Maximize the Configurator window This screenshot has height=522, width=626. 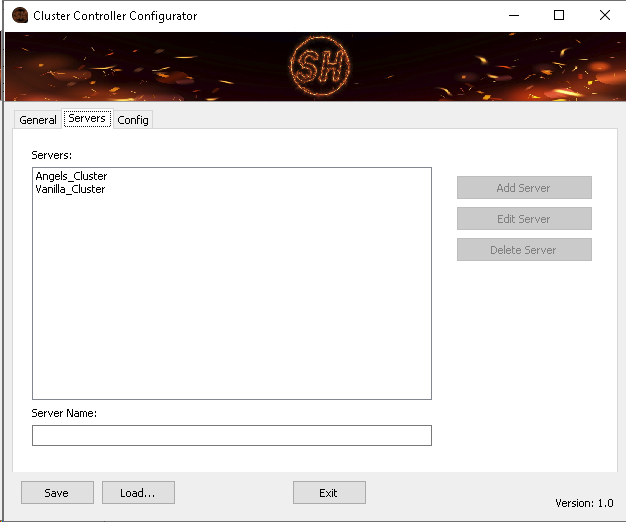pyautogui.click(x=560, y=16)
